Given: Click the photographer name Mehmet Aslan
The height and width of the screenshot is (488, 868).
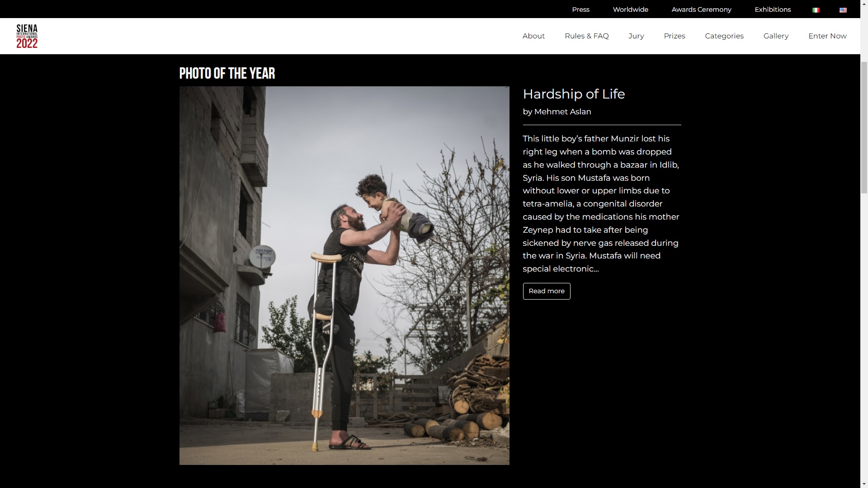Looking at the screenshot, I should click(562, 112).
